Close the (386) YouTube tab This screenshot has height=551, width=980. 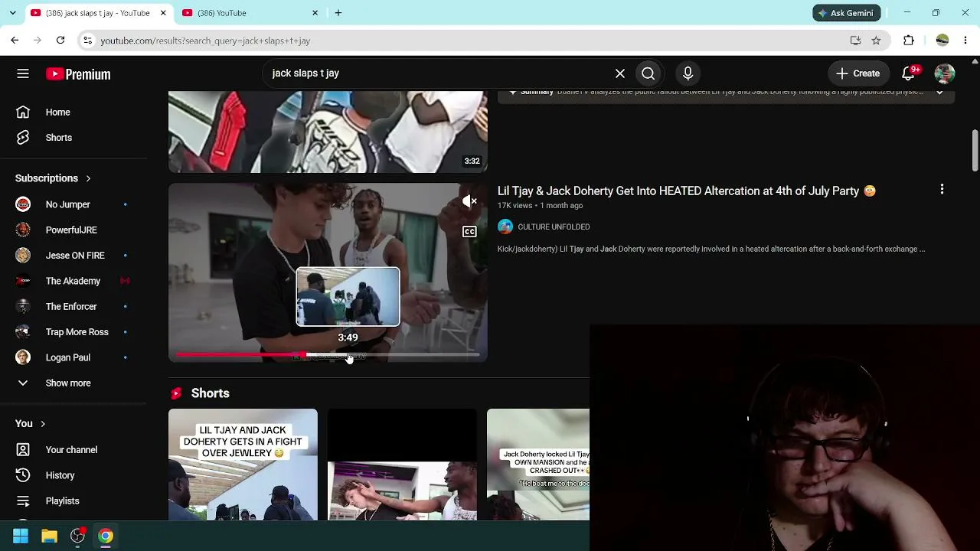pos(315,13)
